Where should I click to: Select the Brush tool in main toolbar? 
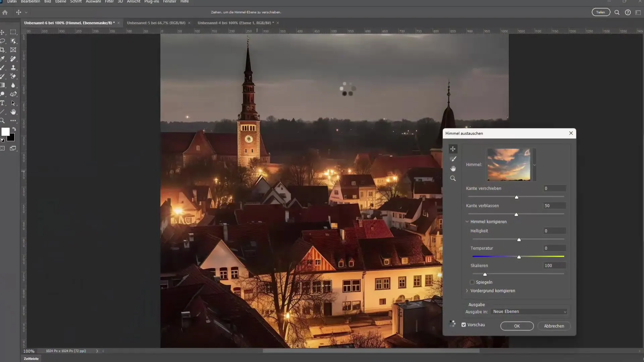3,68
